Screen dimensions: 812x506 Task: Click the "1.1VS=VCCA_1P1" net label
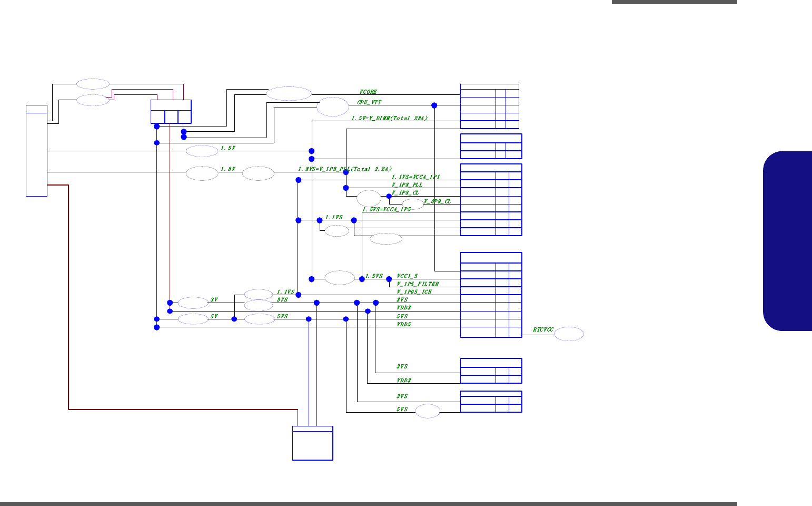(x=415, y=177)
